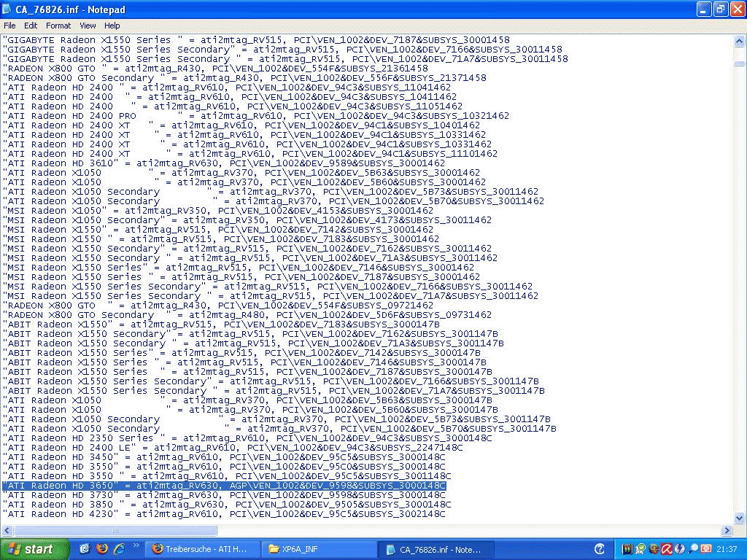This screenshot has width=747, height=560.
Task: Click the MSI Radeon X1050 Secondary line with DEV_4173
Action: [248, 220]
